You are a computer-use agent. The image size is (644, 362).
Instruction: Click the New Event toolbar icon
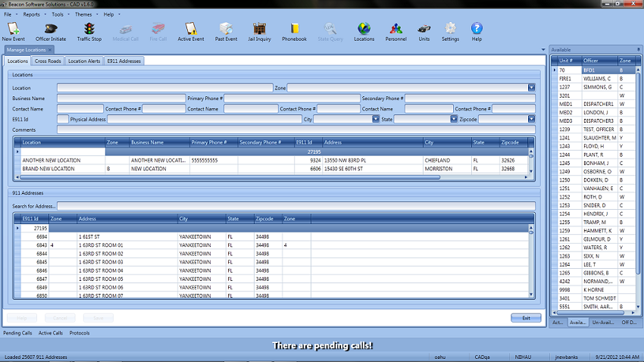coord(13,29)
